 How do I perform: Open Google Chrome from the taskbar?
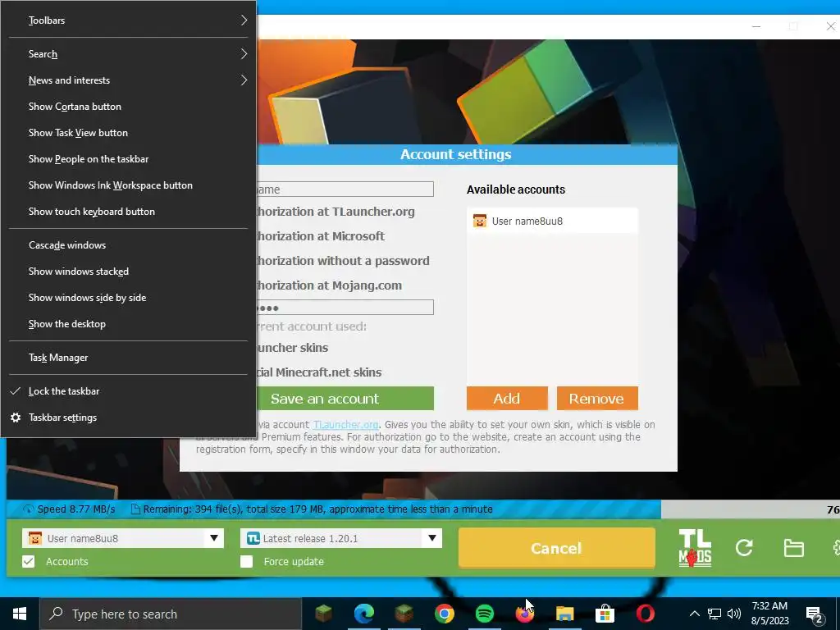(x=444, y=614)
